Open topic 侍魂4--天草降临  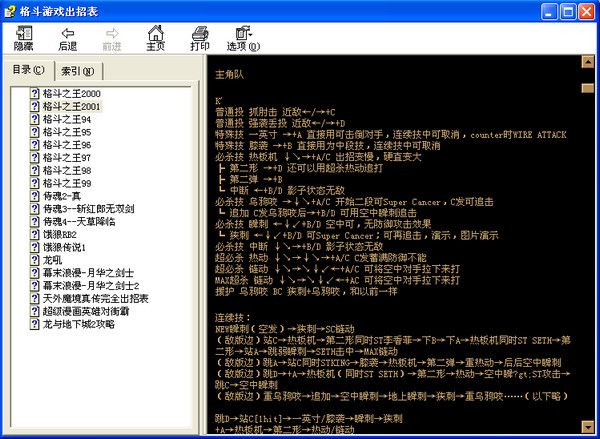coord(79,222)
